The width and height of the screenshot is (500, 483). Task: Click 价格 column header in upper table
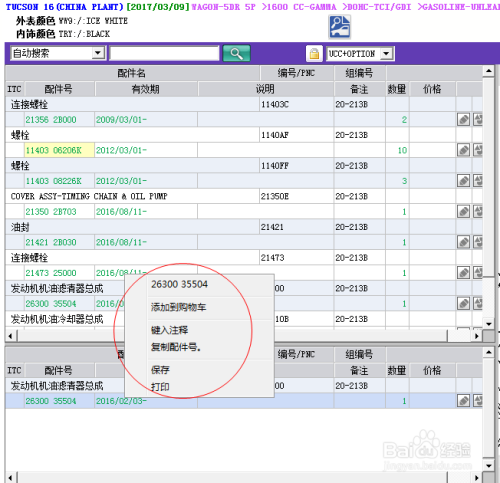pyautogui.click(x=432, y=89)
